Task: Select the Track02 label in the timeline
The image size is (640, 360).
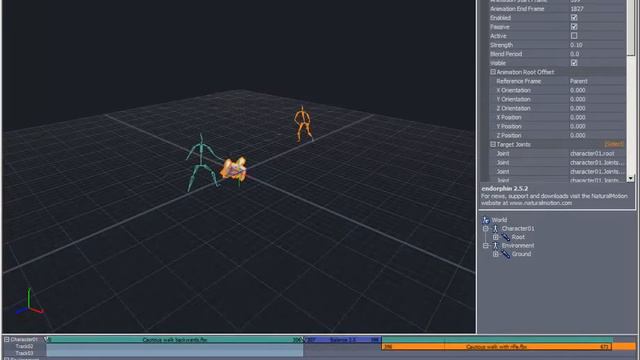Action: pos(24,347)
